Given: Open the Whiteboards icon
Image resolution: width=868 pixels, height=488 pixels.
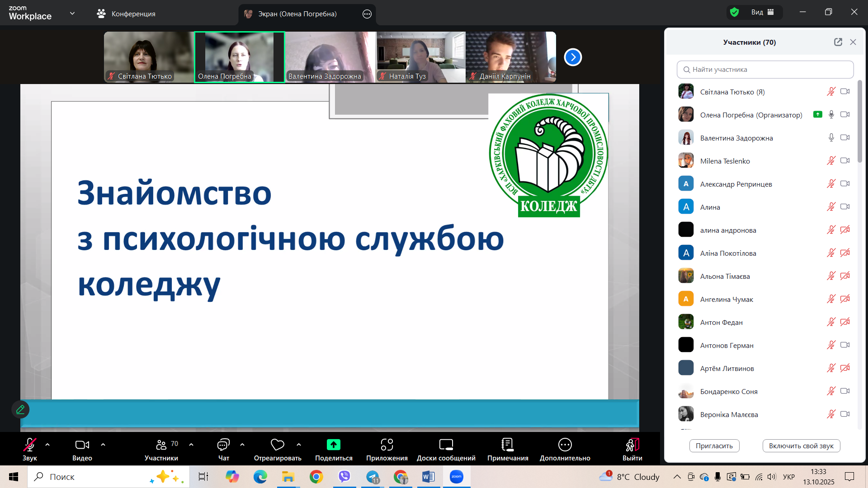Looking at the screenshot, I should pyautogui.click(x=446, y=445).
